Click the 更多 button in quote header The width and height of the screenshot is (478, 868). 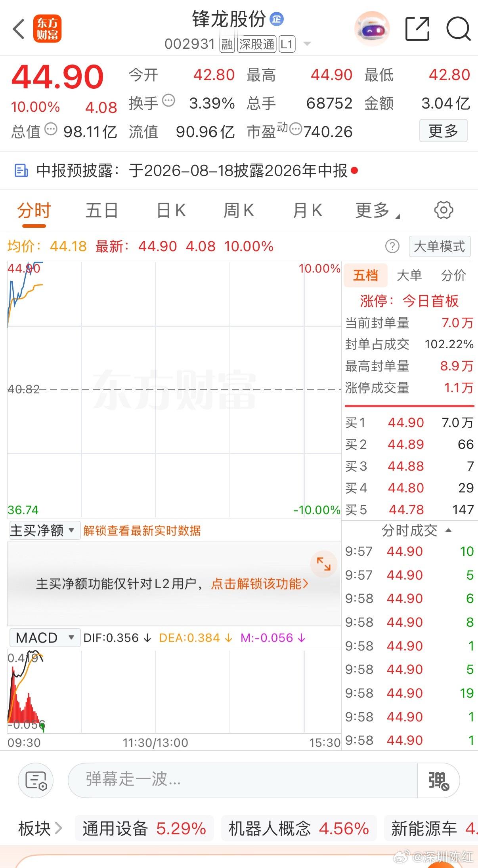click(x=443, y=131)
